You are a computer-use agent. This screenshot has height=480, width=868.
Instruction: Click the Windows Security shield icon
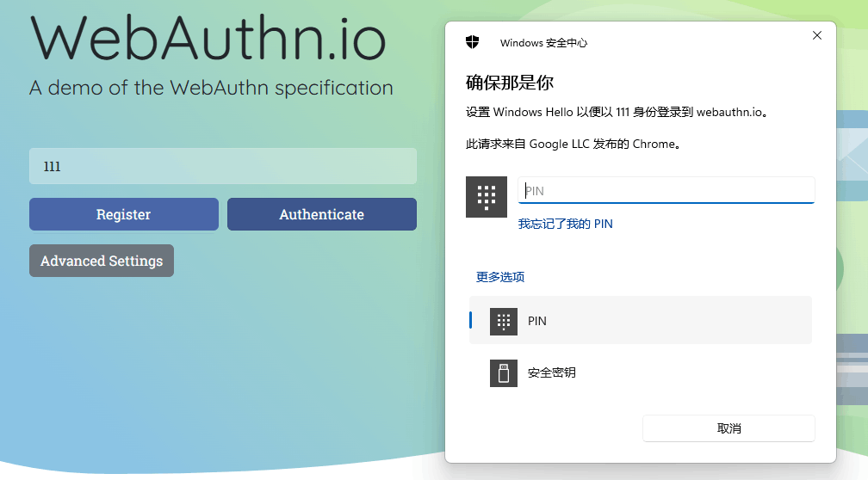tap(472, 42)
